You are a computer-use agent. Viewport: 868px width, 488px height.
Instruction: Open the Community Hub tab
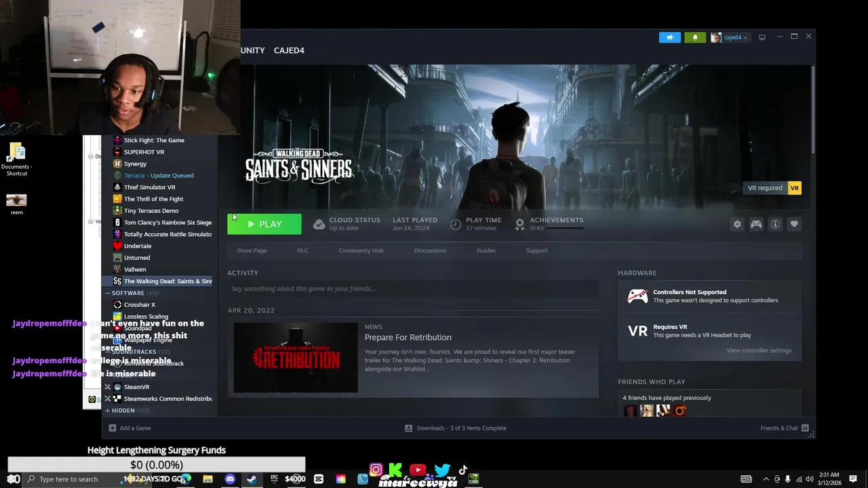point(361,251)
